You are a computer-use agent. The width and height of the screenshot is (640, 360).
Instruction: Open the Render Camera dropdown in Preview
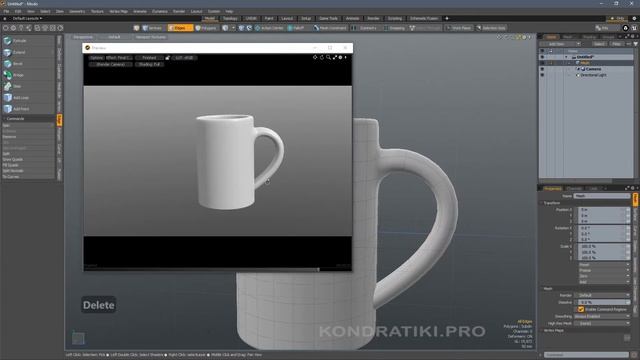pyautogui.click(x=111, y=64)
